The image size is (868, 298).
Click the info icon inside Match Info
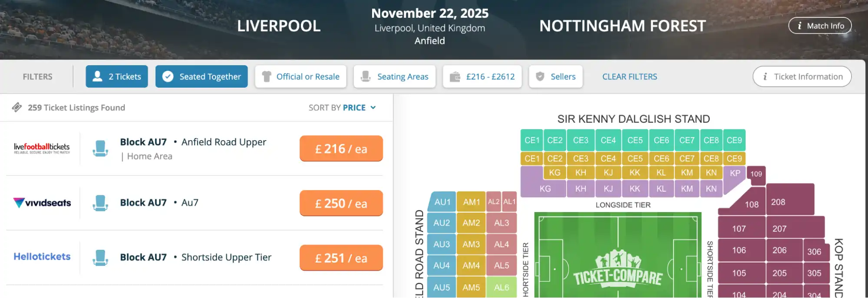point(800,26)
